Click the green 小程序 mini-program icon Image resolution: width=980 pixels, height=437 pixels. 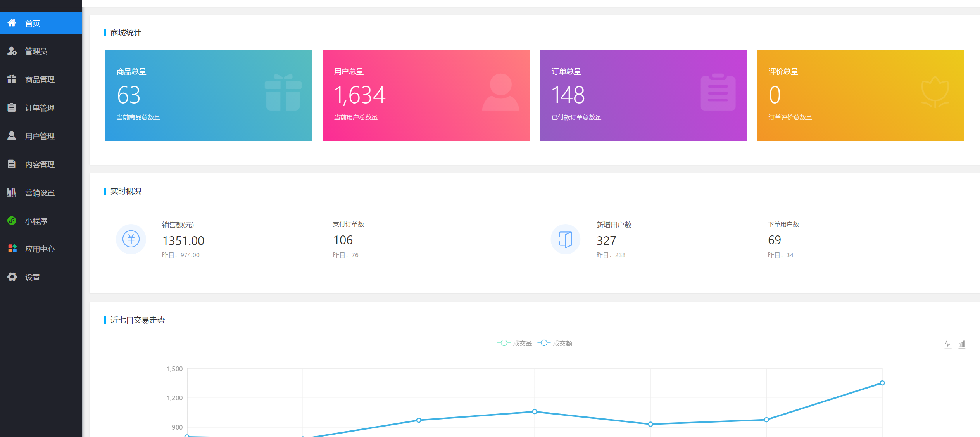click(x=12, y=221)
